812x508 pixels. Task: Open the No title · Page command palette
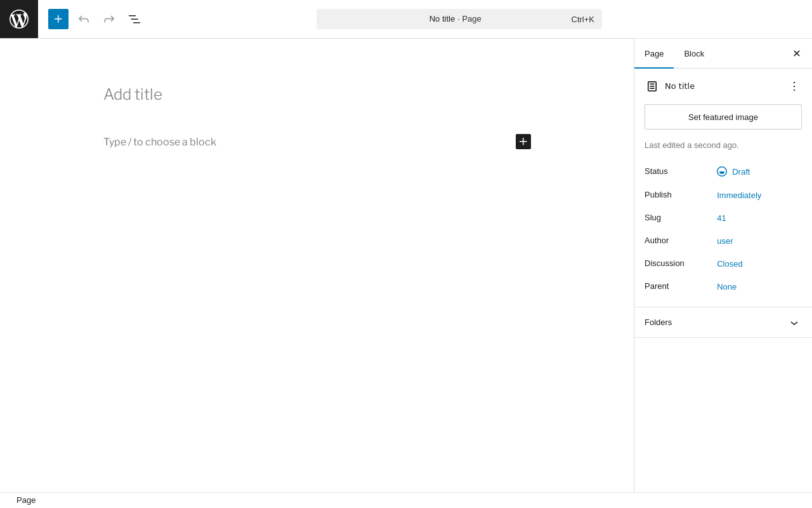tap(459, 19)
